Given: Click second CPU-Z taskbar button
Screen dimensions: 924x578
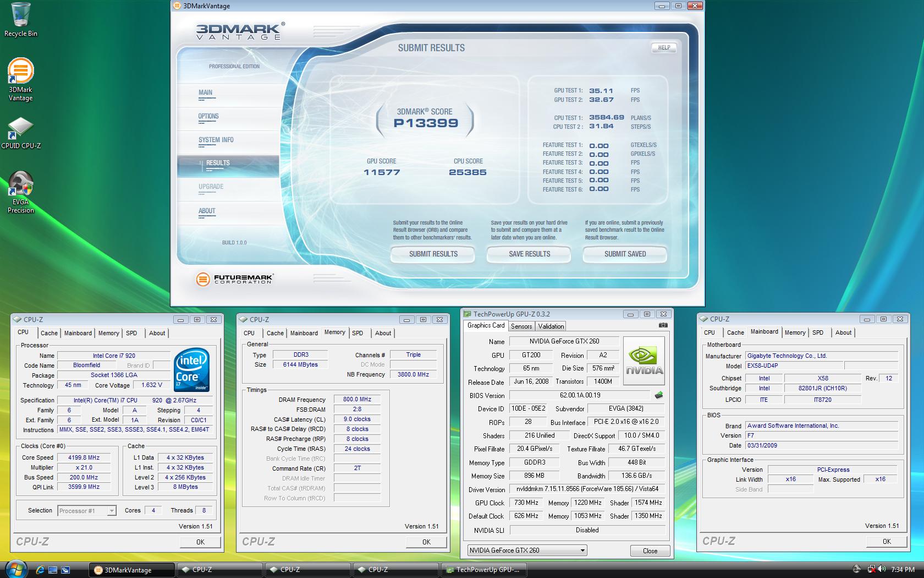Looking at the screenshot, I should coord(308,570).
